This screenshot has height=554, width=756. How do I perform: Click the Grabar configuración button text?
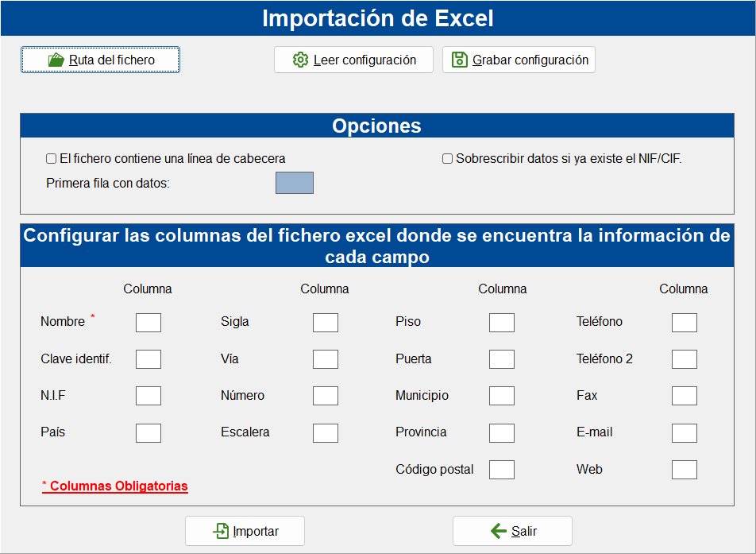(x=530, y=60)
